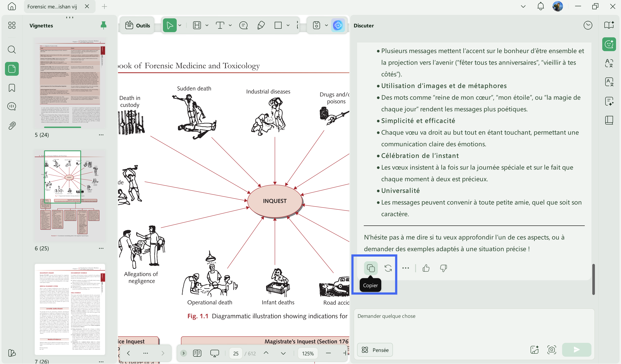Viewport: 621px width, 364px height.
Task: Open chat history clock icon
Action: click(588, 25)
